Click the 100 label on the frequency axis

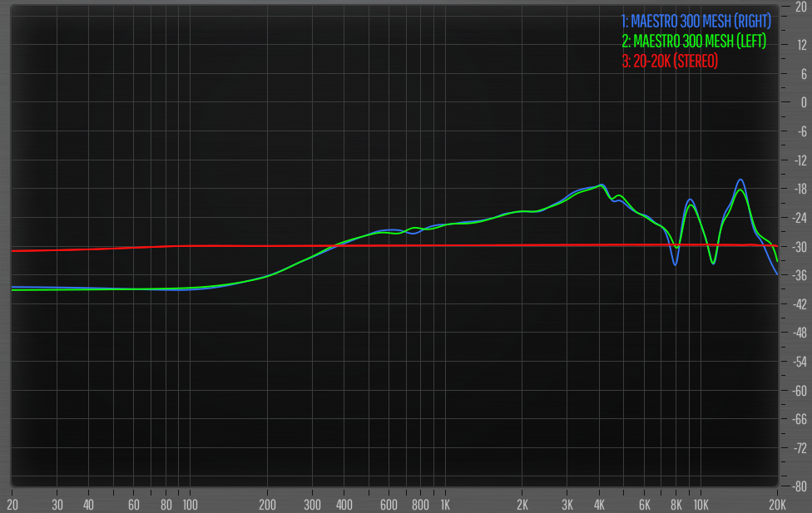[190, 505]
